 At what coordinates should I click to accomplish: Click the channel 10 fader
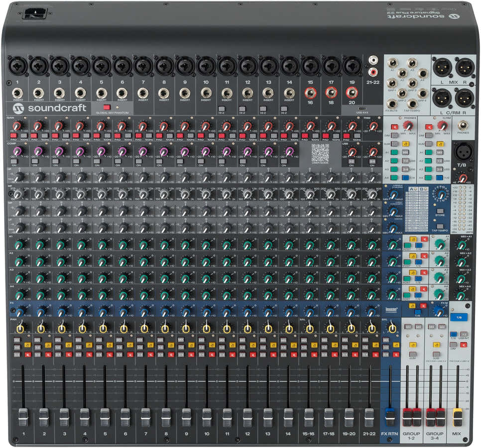[x=207, y=417]
